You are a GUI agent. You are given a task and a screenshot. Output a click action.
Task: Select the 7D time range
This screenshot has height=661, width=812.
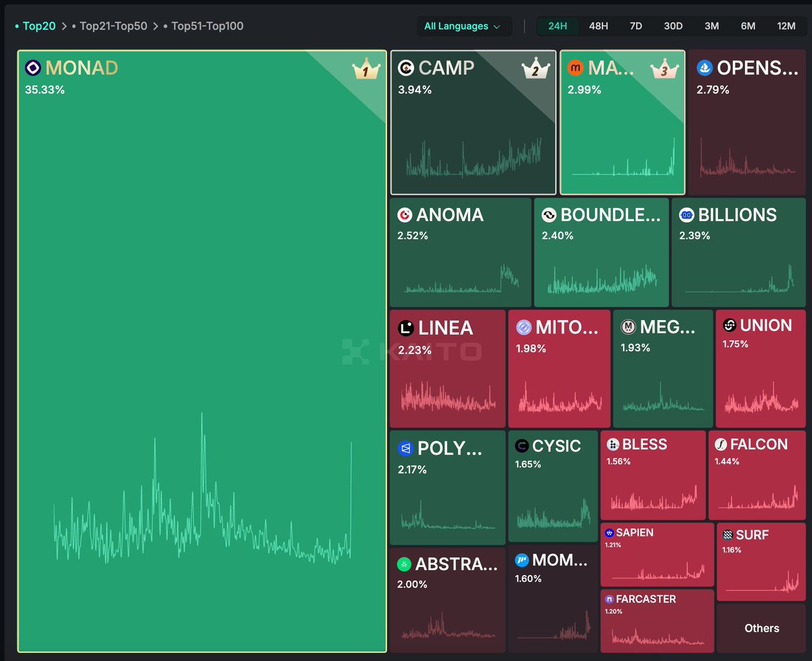pyautogui.click(x=636, y=26)
